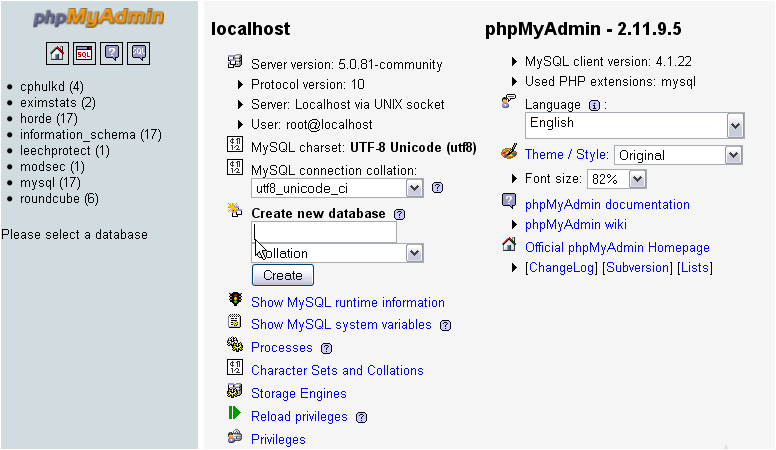Click the Create button
Viewport: 776px width, 450px height.
[283, 275]
